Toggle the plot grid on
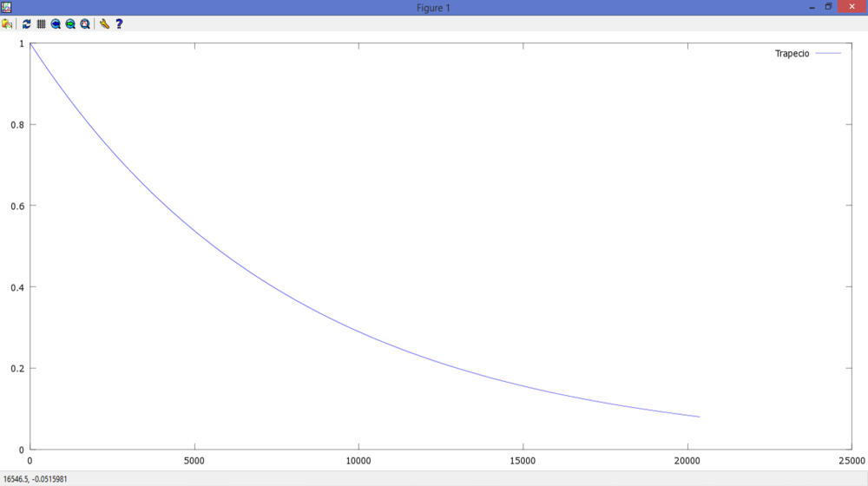This screenshot has width=868, height=486. point(41,24)
